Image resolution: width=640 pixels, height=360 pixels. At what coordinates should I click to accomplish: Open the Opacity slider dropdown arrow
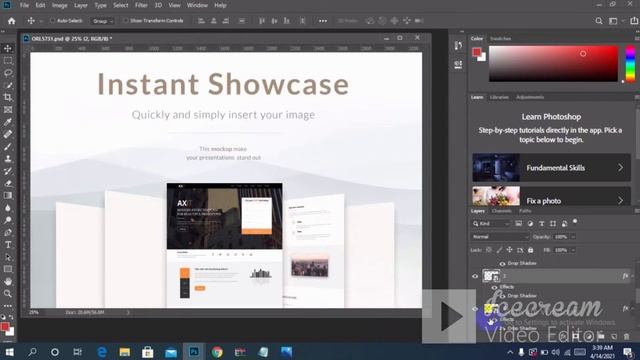tap(573, 237)
